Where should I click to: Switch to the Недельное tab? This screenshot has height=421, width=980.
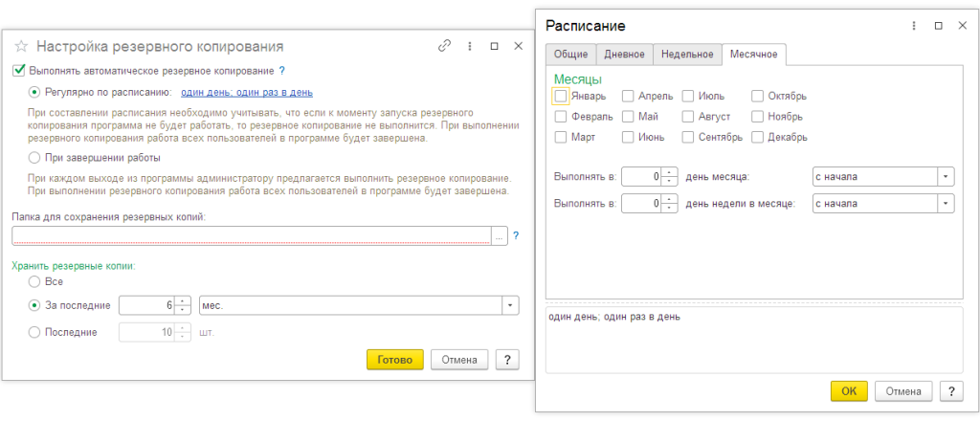coord(686,55)
